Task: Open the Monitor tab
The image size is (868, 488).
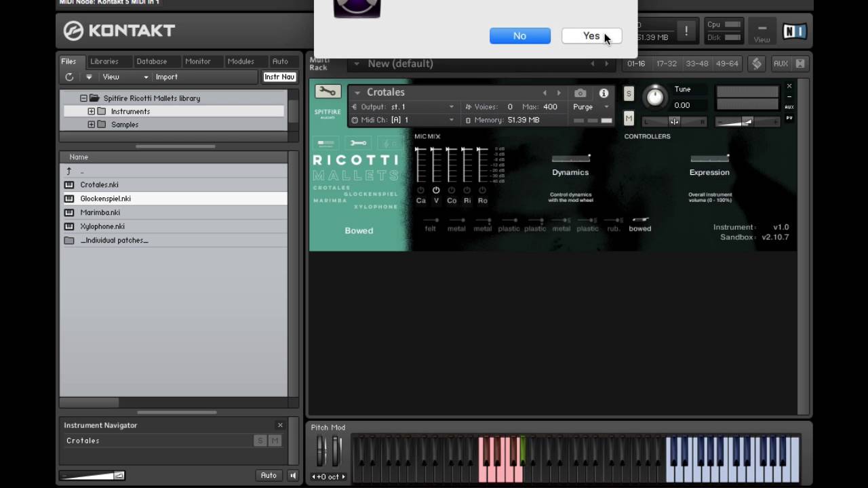Action: (198, 61)
